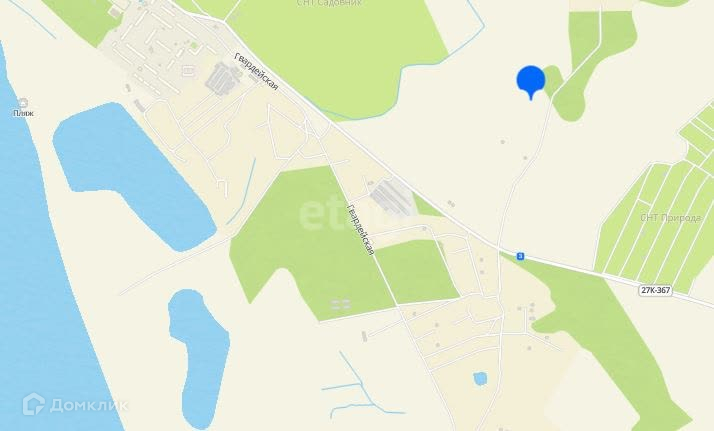Click the lower Гвардейская street label

360,229
